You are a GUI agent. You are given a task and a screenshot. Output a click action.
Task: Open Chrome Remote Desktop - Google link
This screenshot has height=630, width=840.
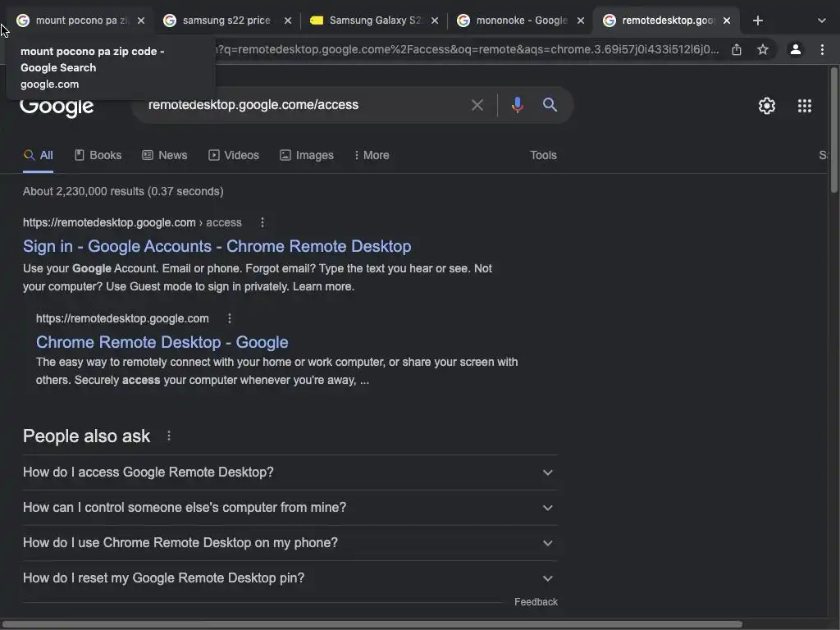(x=162, y=342)
